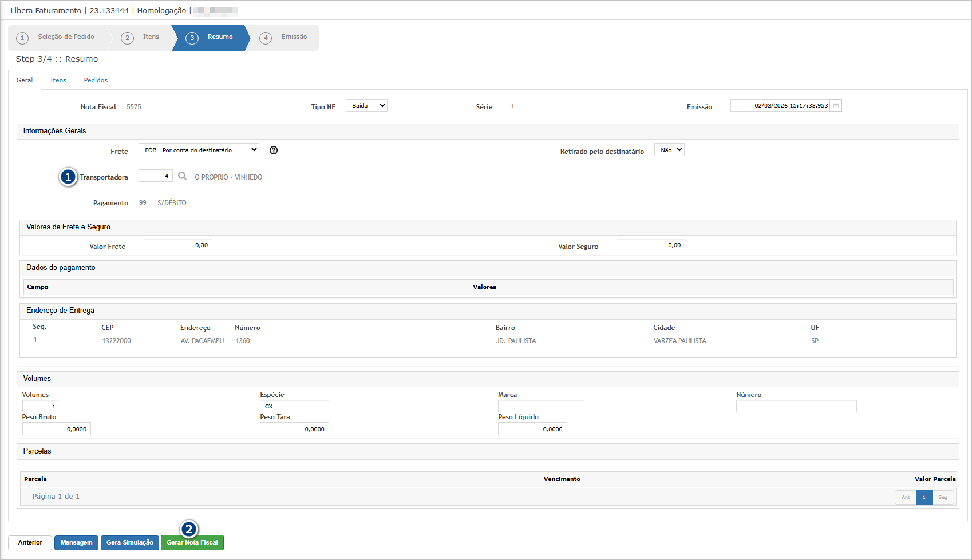Open the Emissão calendar picker icon

(x=836, y=106)
